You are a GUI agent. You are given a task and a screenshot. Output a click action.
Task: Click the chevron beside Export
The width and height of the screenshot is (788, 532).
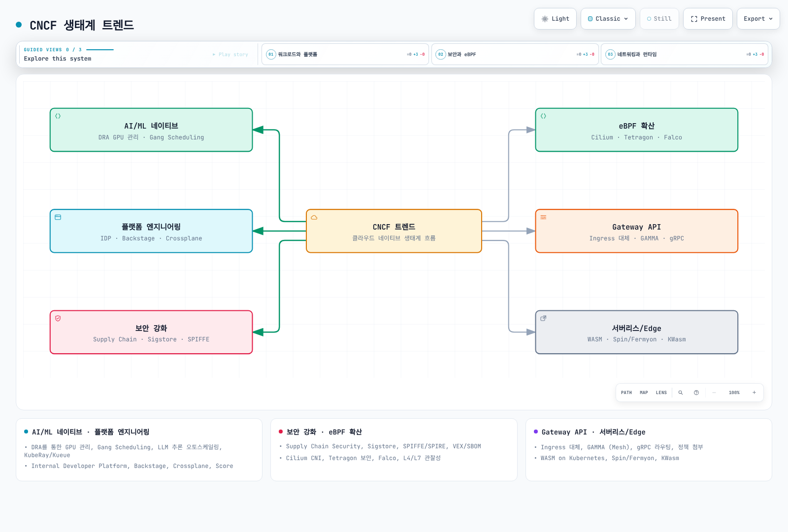click(771, 19)
